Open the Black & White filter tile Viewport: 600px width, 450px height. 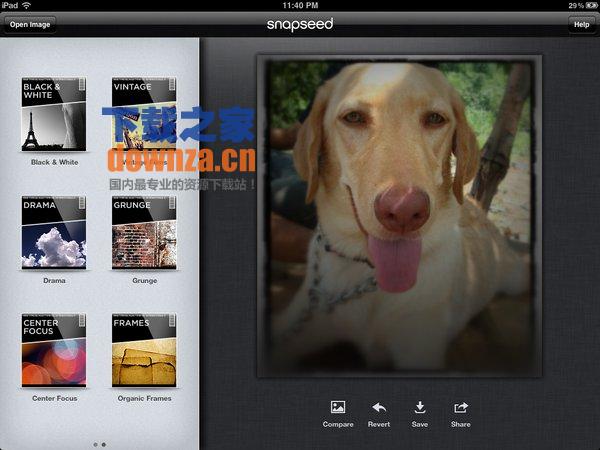point(54,114)
